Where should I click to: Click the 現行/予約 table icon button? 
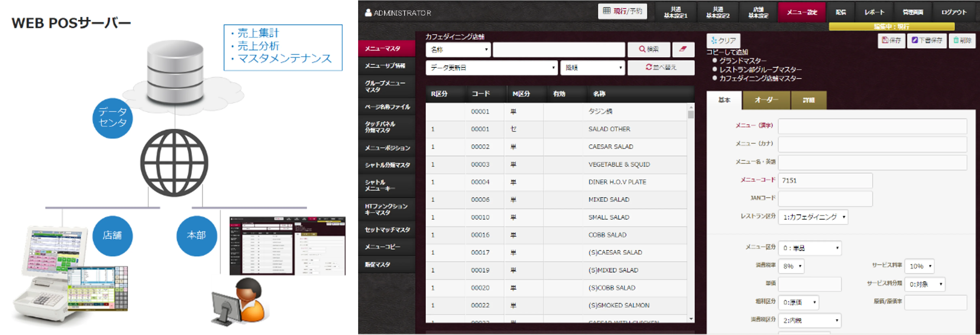pyautogui.click(x=622, y=11)
